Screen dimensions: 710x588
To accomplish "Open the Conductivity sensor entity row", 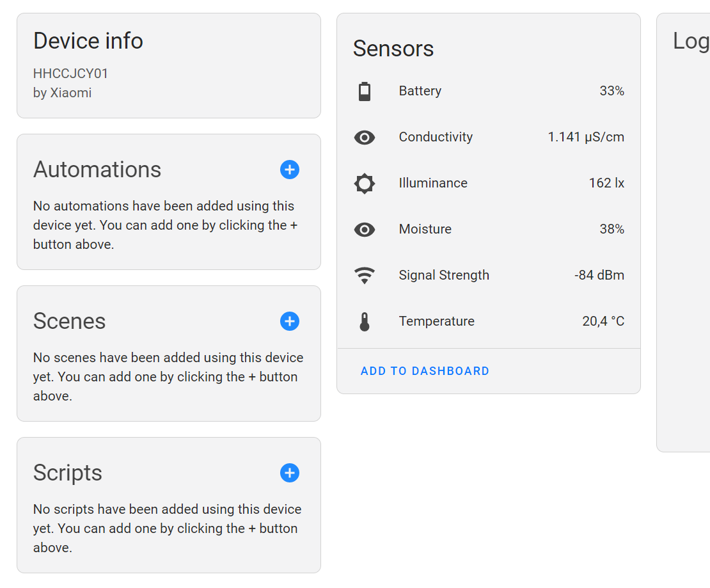I will (436, 137).
